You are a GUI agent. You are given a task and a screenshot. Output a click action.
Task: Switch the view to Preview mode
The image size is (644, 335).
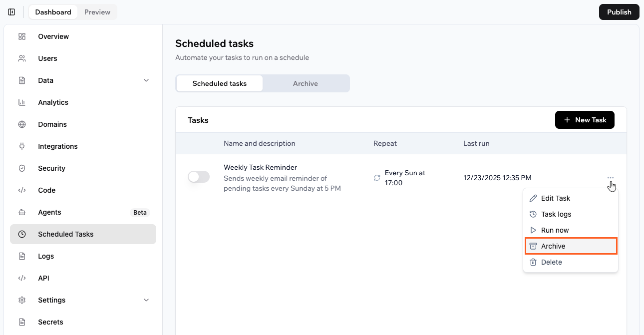point(97,11)
